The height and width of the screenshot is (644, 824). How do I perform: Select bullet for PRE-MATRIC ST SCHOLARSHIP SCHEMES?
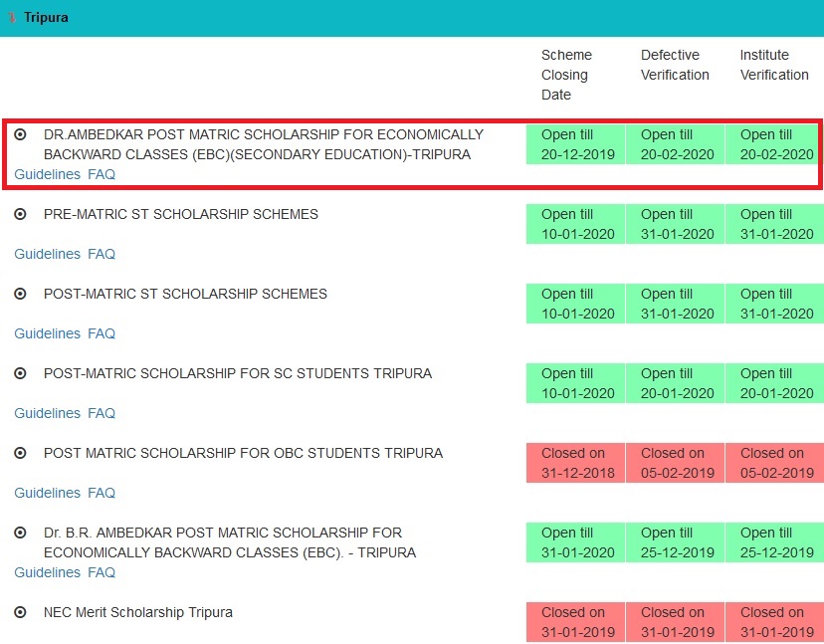pos(20,214)
